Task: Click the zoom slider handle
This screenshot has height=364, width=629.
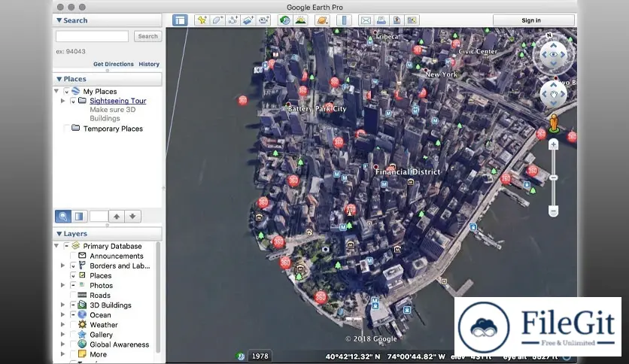Action: tap(554, 177)
